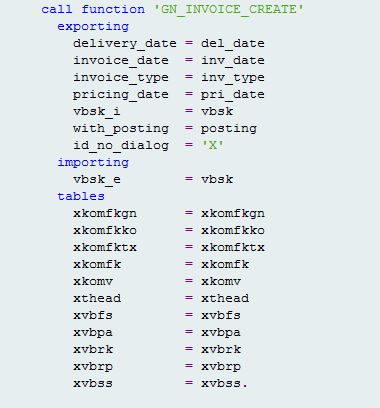Place cursor on the exporting keyword
Image resolution: width=380 pixels, height=408 pixels.
pos(93,27)
